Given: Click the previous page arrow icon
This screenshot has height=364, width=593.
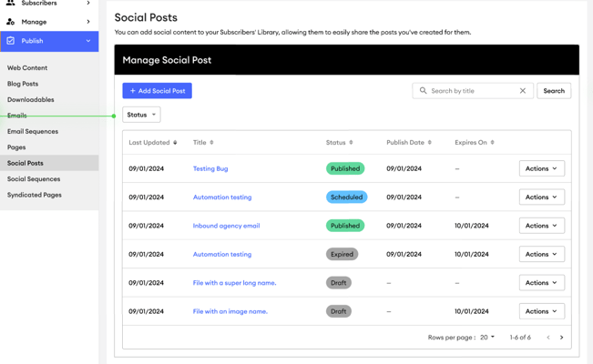Looking at the screenshot, I should (548, 338).
